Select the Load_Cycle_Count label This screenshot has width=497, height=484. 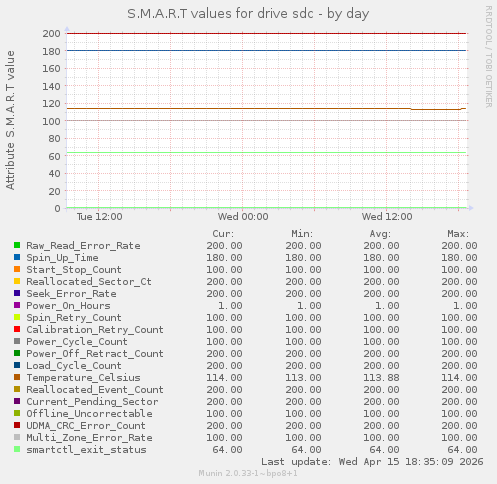point(74,366)
